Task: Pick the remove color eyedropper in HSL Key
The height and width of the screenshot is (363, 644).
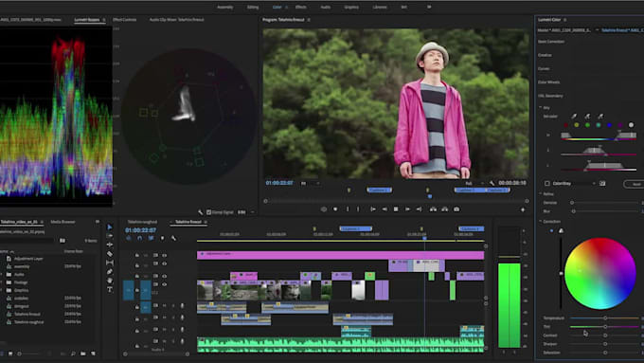Action: [600, 117]
